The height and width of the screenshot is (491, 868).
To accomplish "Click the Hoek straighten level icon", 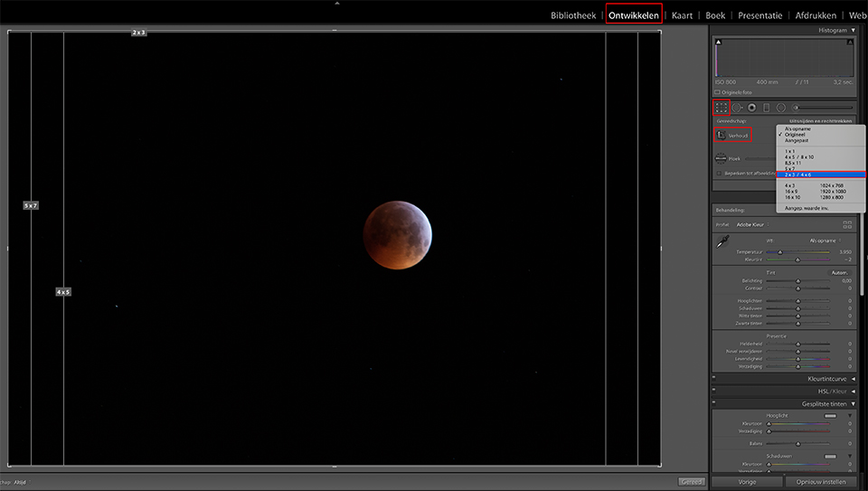I will pyautogui.click(x=721, y=158).
